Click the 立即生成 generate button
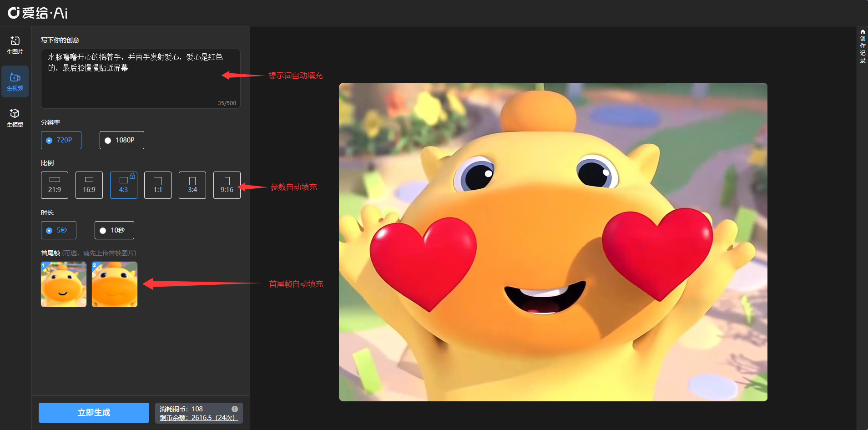The image size is (868, 430). [x=94, y=413]
